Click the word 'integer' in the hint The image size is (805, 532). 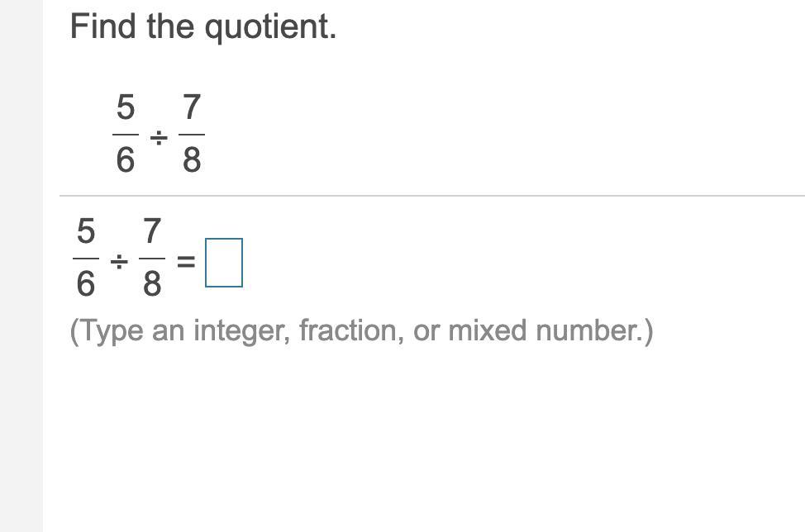pyautogui.click(x=241, y=330)
